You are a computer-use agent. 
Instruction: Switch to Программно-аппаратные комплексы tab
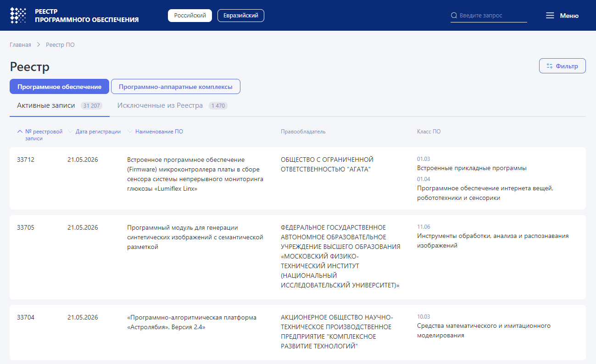[x=176, y=87]
